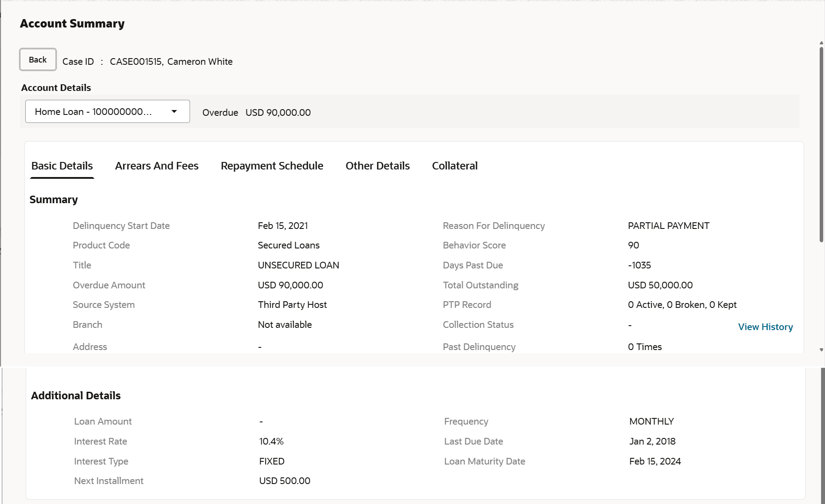
Task: Open the Arrears And Fees tab
Action: (157, 166)
